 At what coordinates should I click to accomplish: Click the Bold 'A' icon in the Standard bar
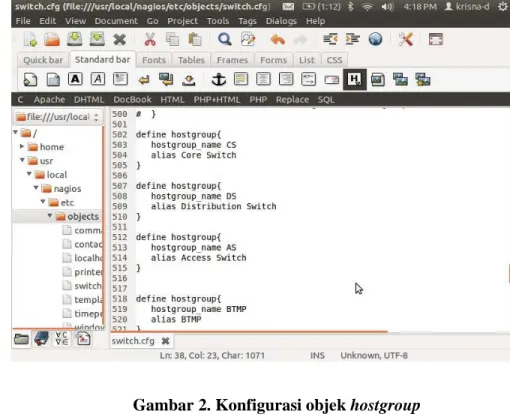tap(75, 79)
